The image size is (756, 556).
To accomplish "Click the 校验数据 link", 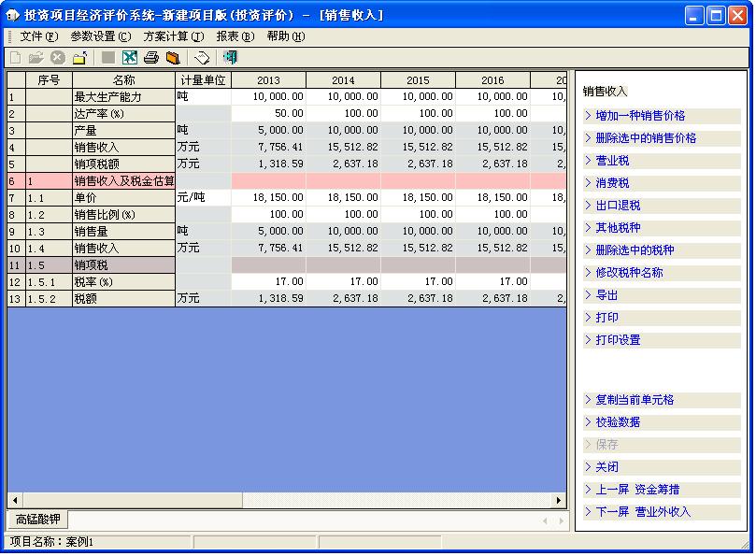I will tap(618, 422).
